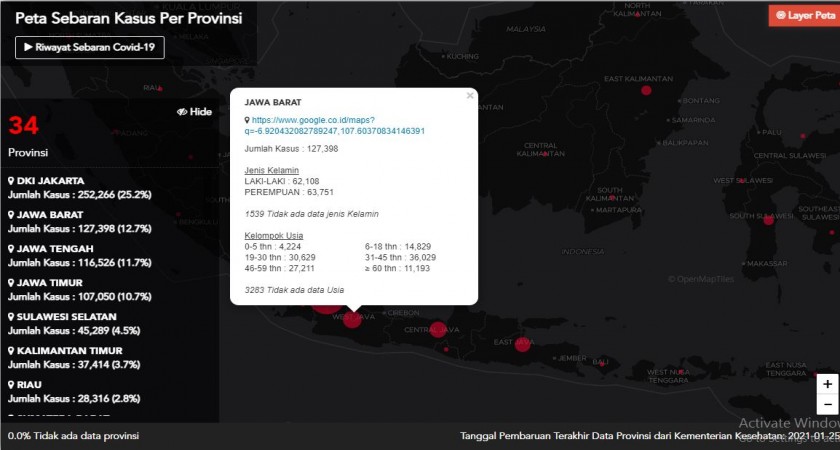Click the 0-5 thn : 4,224 value
840x450 pixels.
(273, 246)
